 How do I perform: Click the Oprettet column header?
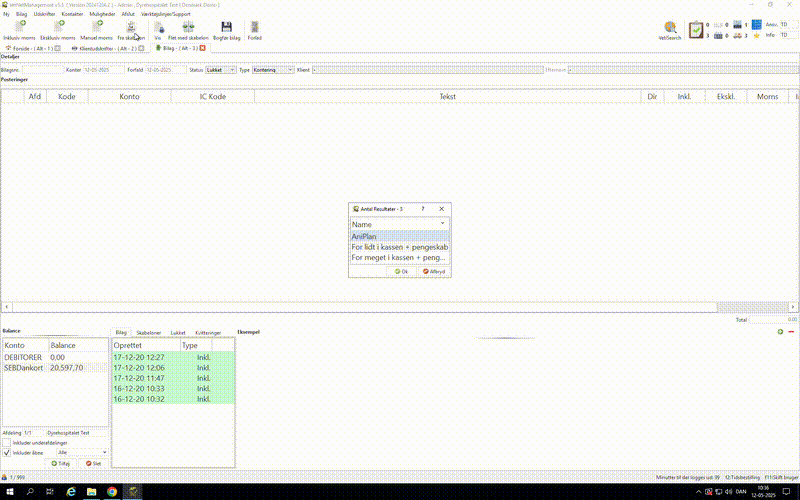(x=146, y=345)
